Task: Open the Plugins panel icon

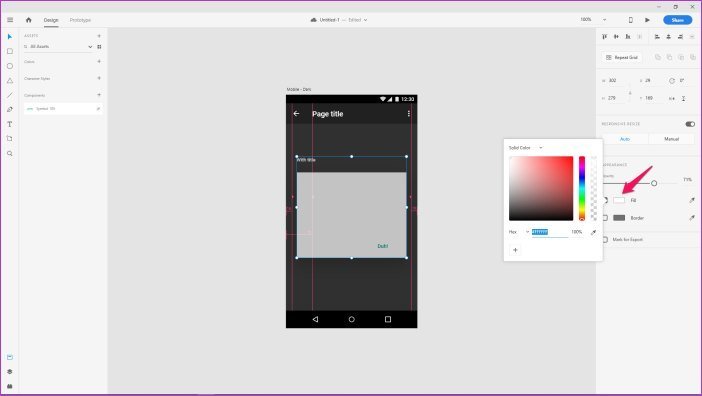Action: pos(10,386)
